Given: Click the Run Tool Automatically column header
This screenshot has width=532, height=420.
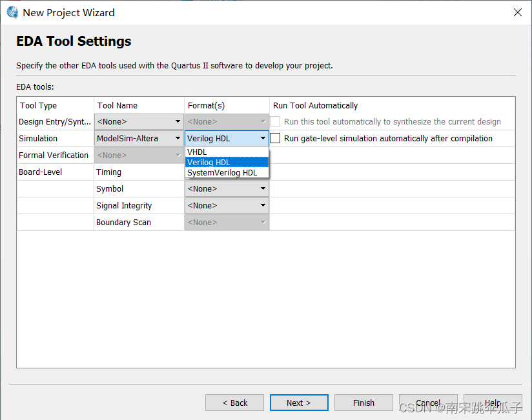Looking at the screenshot, I should click(392, 105).
